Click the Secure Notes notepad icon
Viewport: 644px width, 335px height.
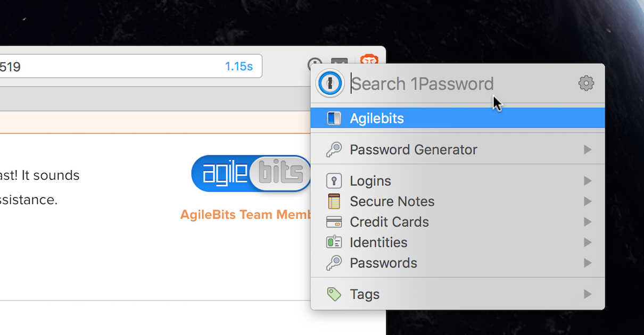click(334, 202)
